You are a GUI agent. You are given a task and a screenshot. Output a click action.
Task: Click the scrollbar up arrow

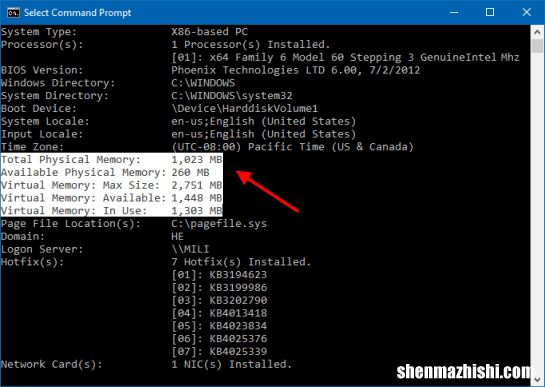537,32
